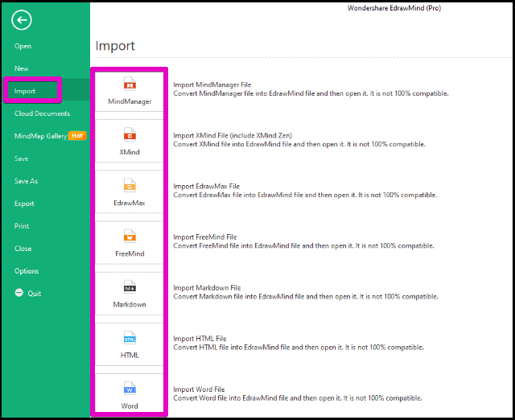Screen dimensions: 515x420
Task: Click 'Convert EdrawMax file into EdrawMind' description
Action: 305,195
